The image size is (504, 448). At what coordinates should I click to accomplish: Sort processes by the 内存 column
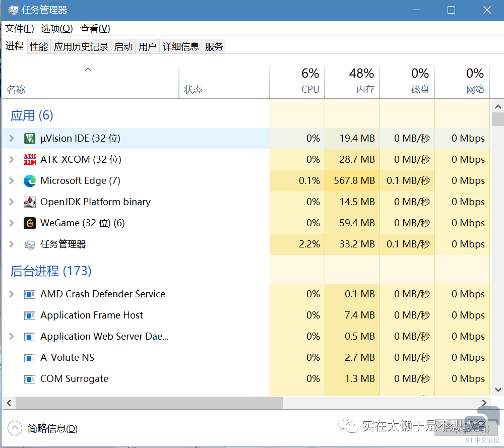[352, 82]
